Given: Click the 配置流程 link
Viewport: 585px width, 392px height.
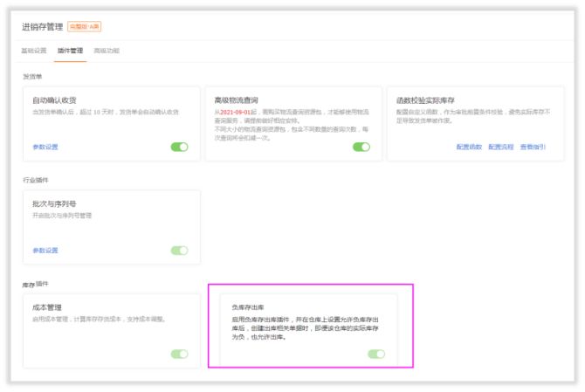Looking at the screenshot, I should click(500, 147).
